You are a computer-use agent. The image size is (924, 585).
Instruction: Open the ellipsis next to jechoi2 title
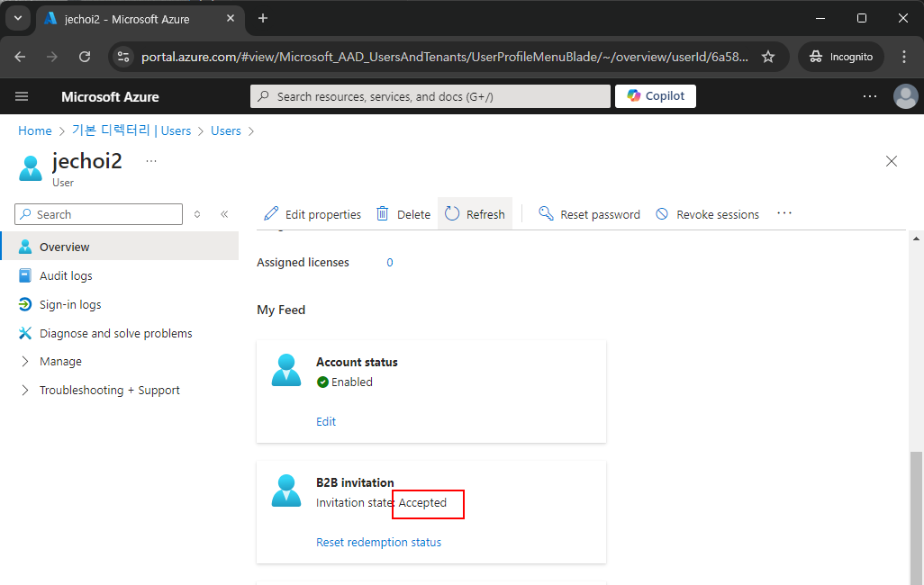click(151, 161)
